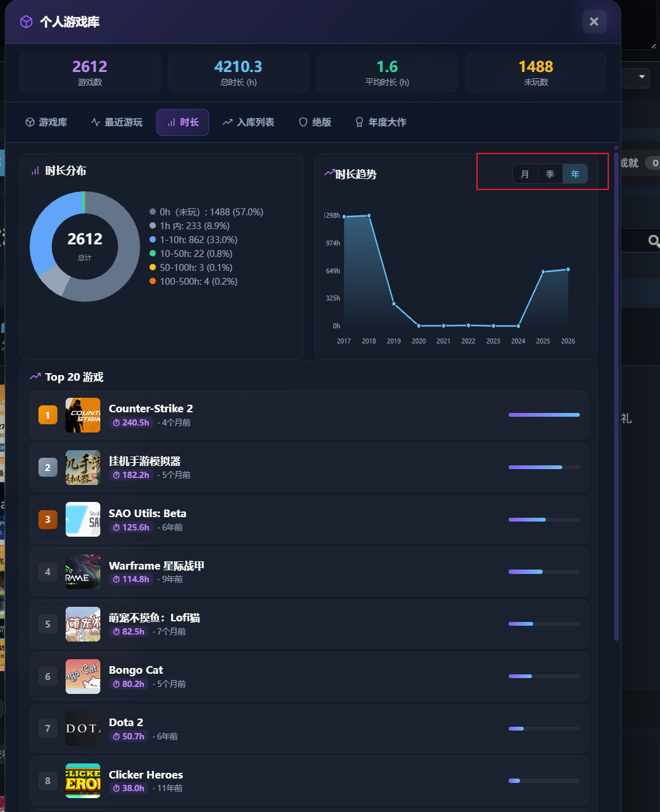The width and height of the screenshot is (660, 812).
Task: Click the rank 4 badge
Action: [48, 572]
